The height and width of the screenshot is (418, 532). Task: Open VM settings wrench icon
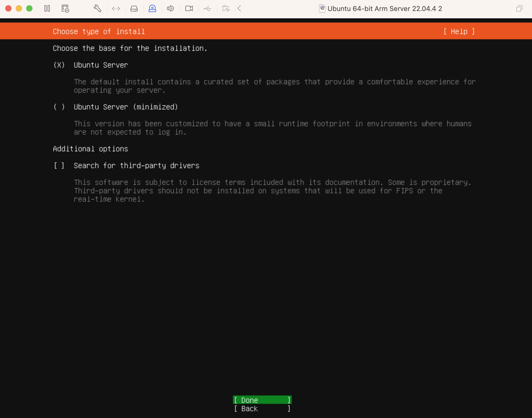pyautogui.click(x=97, y=9)
